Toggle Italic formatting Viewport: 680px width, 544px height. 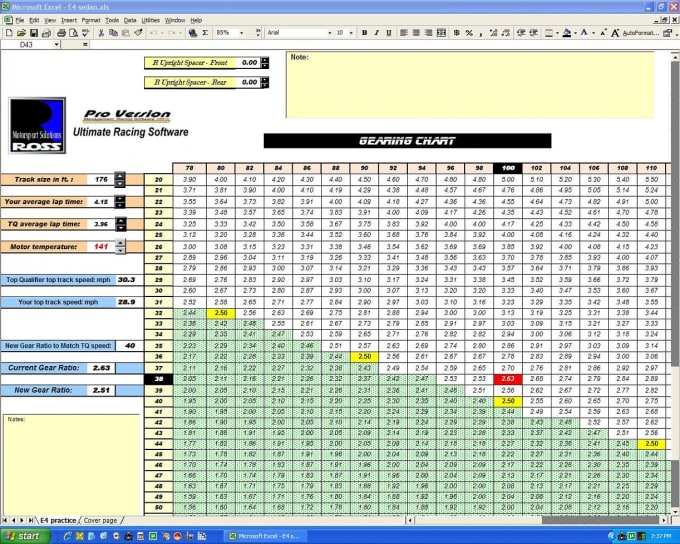click(x=376, y=33)
